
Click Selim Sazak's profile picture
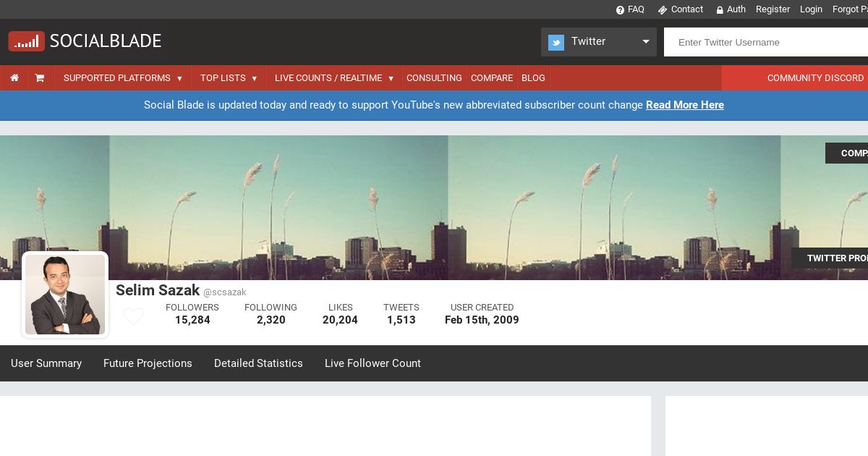[x=65, y=295]
